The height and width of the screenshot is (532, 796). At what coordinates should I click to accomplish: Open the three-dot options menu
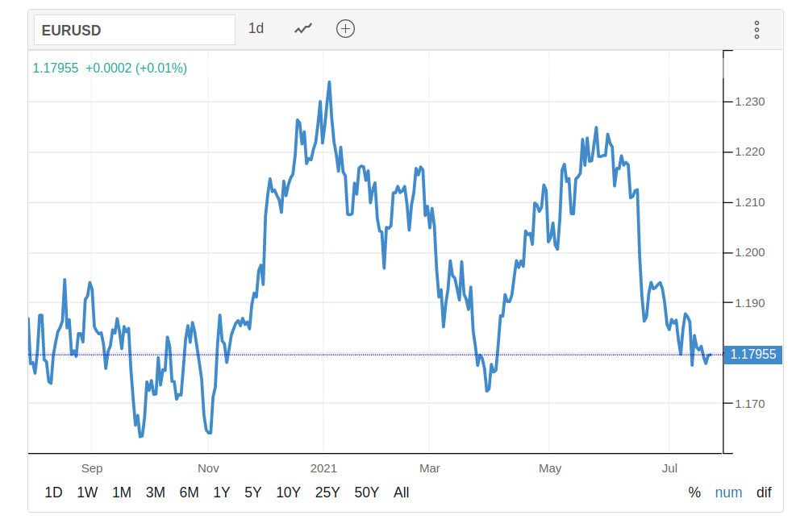[x=756, y=30]
